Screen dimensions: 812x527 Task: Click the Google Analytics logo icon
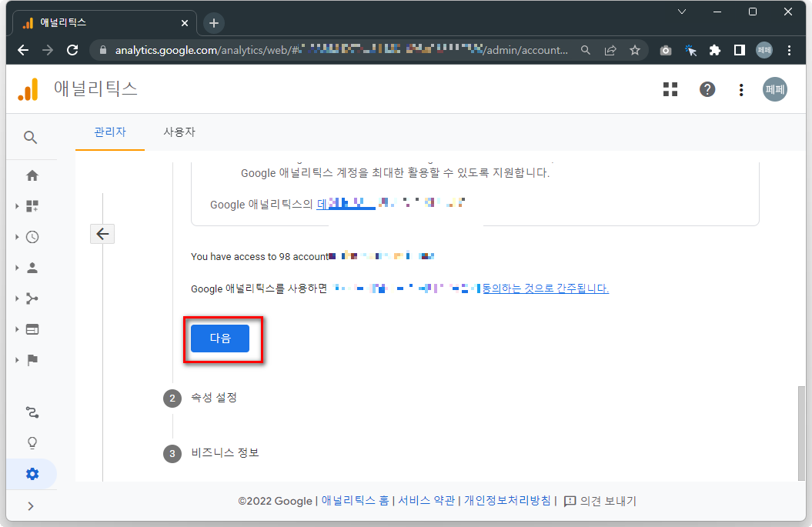28,89
